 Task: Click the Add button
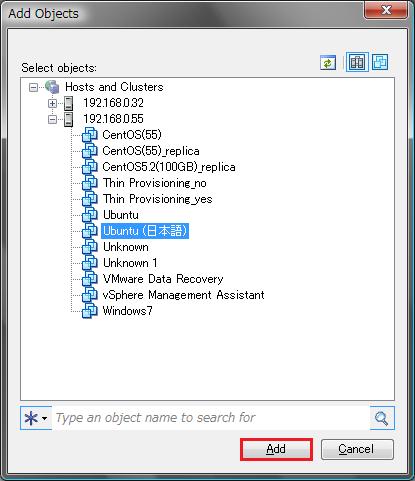pos(276,449)
